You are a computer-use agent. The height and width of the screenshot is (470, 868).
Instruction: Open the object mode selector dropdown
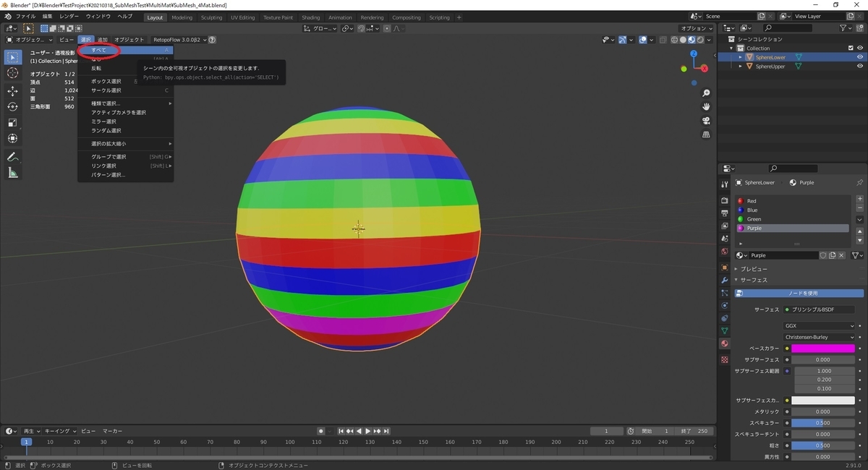click(30, 40)
